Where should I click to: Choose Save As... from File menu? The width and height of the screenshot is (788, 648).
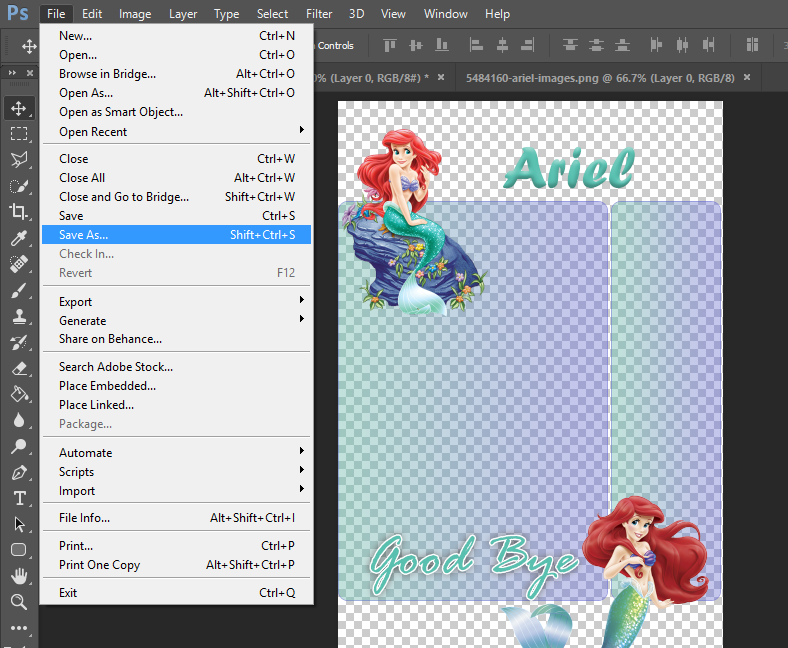(176, 235)
